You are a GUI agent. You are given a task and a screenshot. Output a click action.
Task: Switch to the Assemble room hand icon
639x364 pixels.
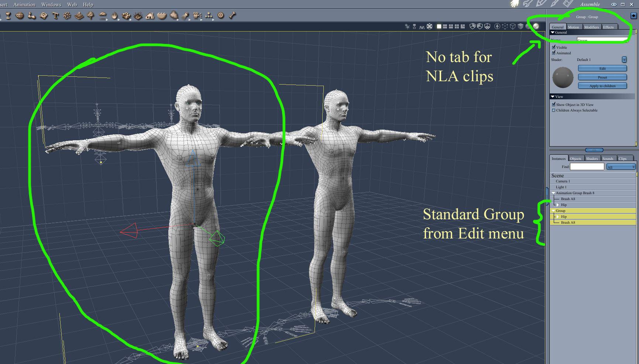[515, 4]
